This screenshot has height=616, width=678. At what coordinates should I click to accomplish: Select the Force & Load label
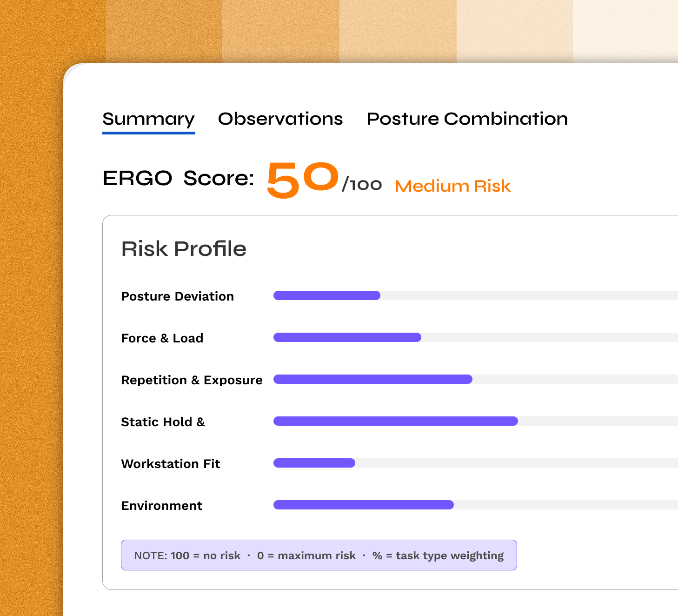[162, 338]
